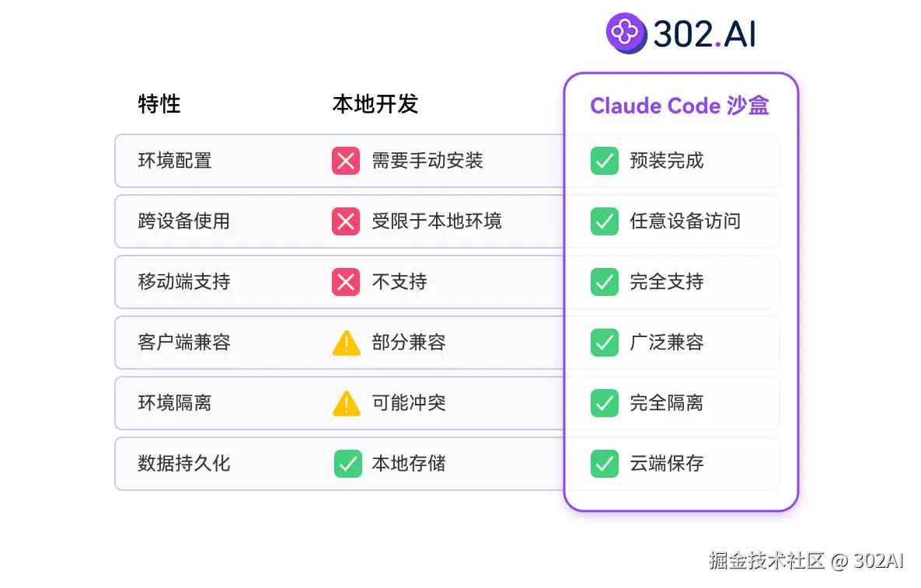
Task: Click green check icon beside 完全隔离
Action: pyautogui.click(x=604, y=403)
